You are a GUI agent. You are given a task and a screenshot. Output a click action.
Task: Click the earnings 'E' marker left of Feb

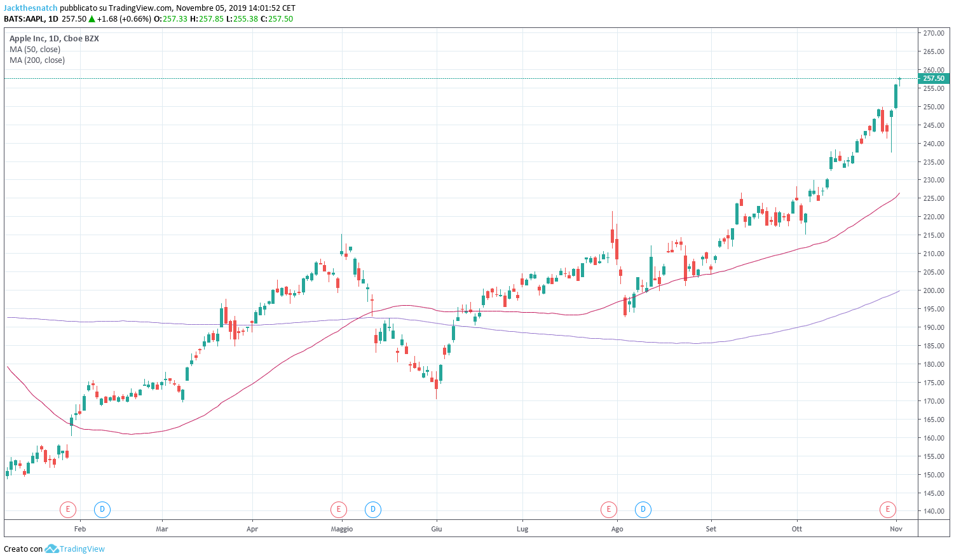[x=68, y=509]
